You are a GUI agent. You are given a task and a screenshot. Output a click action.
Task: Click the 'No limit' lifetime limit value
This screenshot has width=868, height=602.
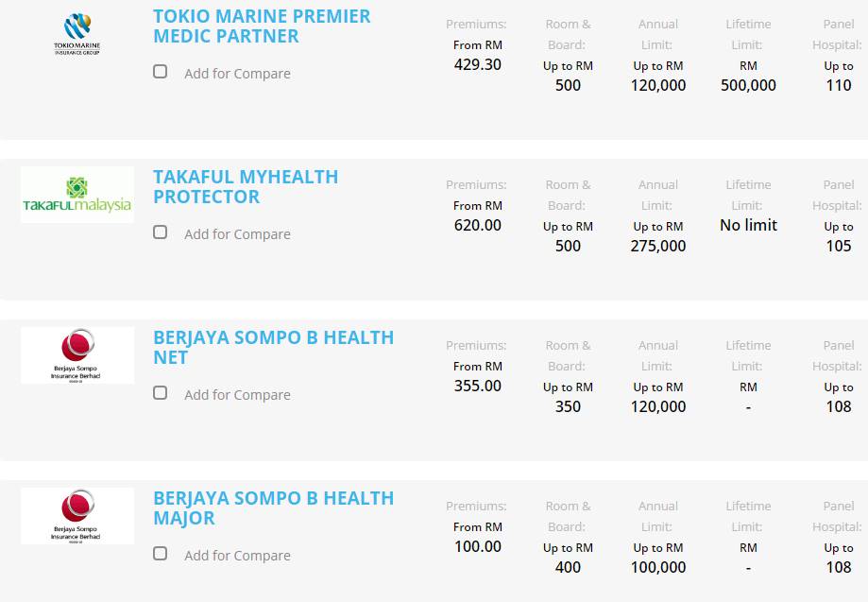(748, 226)
